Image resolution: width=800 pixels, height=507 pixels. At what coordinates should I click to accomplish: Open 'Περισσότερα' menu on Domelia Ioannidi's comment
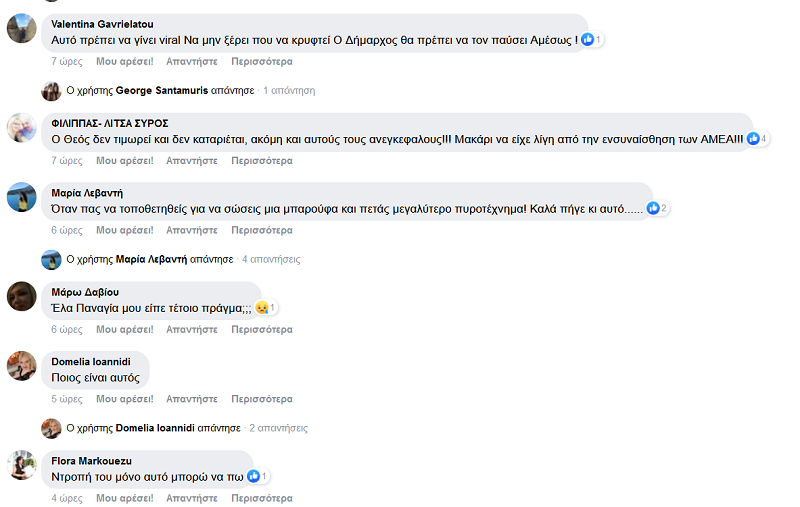click(261, 399)
